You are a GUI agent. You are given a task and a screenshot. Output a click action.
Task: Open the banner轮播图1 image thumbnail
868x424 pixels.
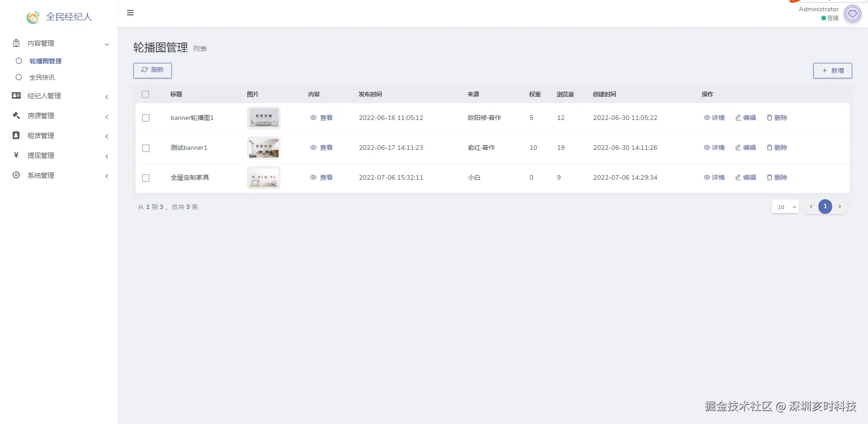point(264,118)
